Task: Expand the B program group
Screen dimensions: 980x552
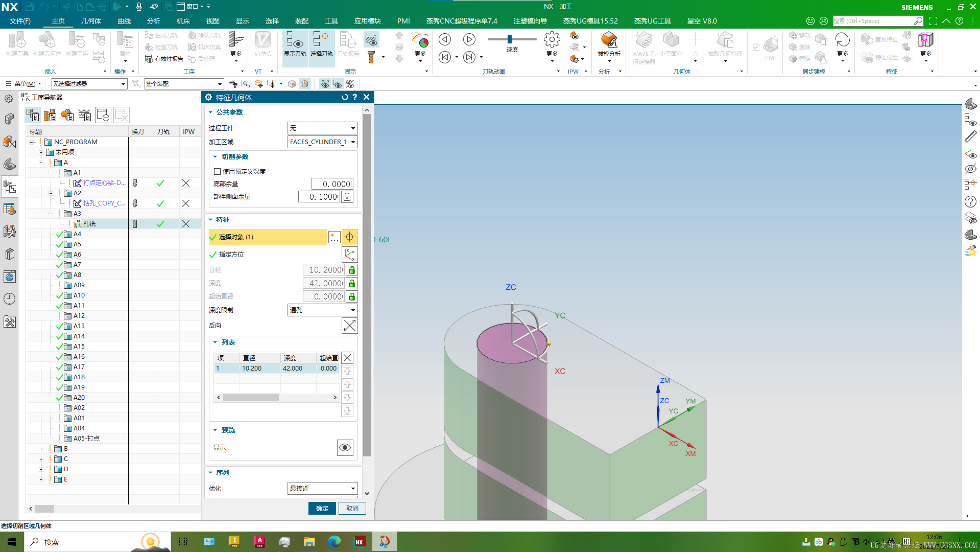Action: coord(41,449)
